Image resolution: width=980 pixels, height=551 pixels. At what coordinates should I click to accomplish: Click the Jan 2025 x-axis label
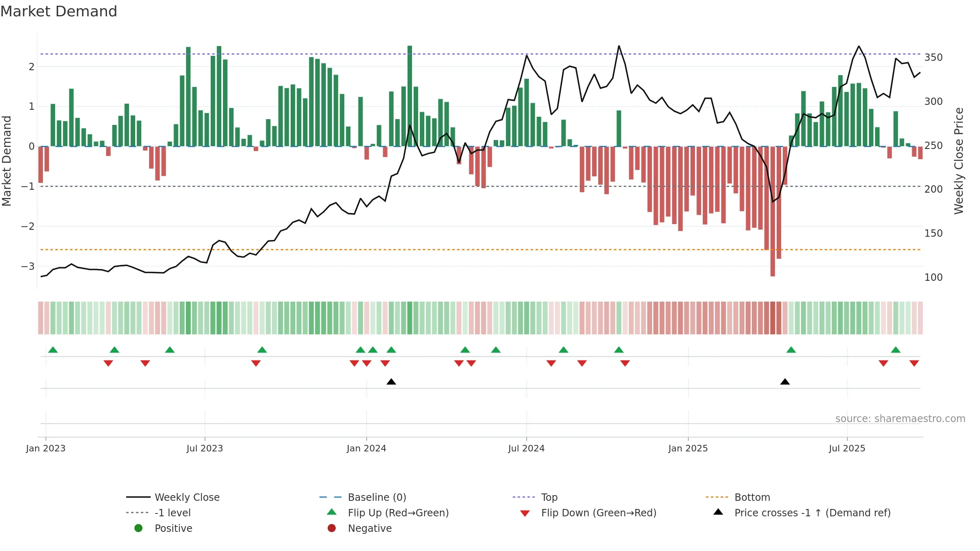point(688,448)
